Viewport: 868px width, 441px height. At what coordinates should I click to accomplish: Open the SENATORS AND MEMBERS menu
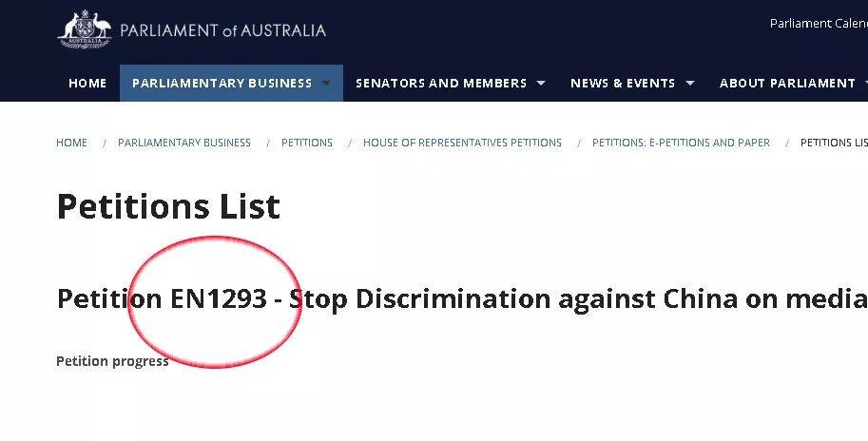[441, 83]
